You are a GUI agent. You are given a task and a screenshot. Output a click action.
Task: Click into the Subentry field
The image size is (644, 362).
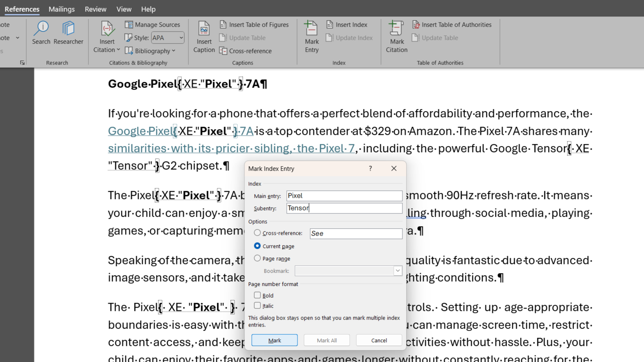point(344,208)
